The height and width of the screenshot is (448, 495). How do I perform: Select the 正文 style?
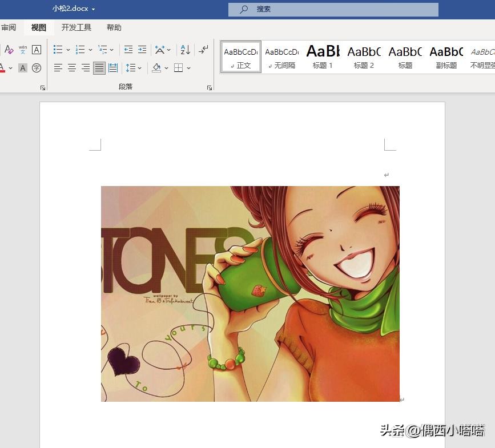pyautogui.click(x=241, y=57)
